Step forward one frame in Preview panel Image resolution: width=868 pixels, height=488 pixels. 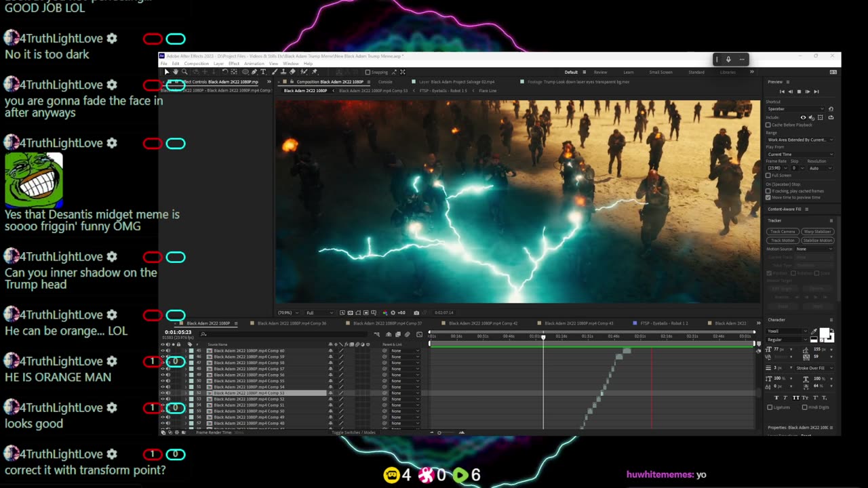pyautogui.click(x=808, y=91)
